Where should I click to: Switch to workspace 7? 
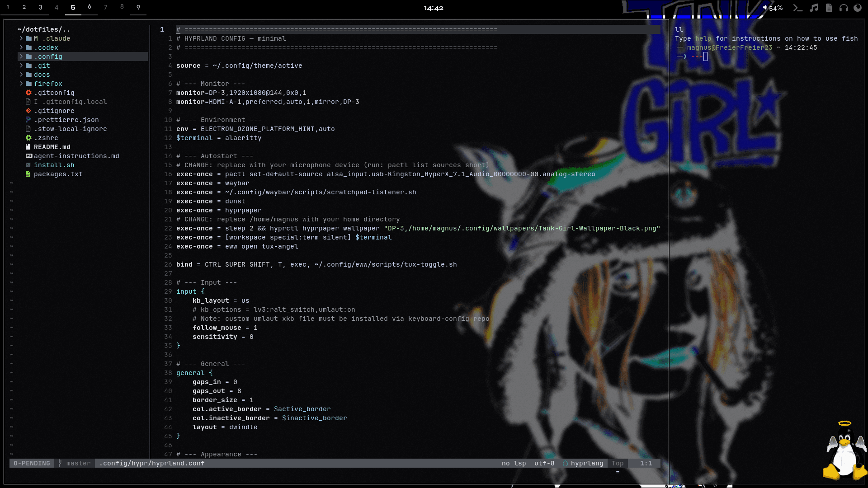106,7
